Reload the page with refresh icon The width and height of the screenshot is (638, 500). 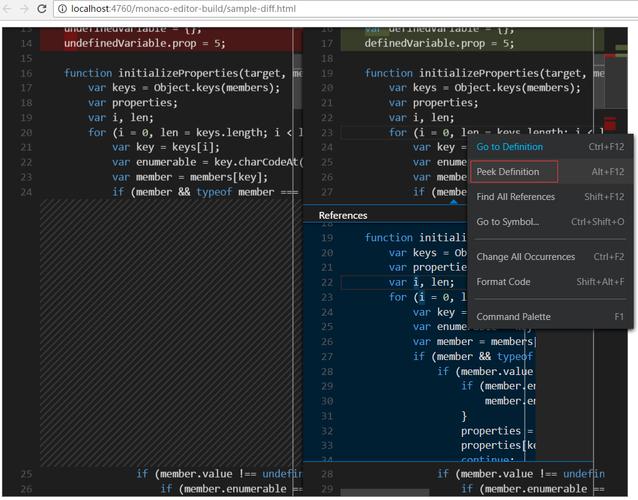coord(41,8)
